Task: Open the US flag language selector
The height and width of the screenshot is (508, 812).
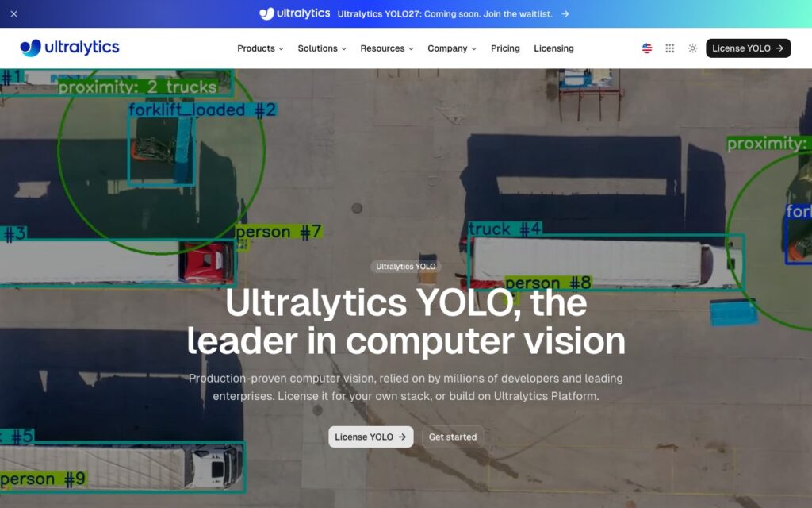Action: (x=647, y=48)
